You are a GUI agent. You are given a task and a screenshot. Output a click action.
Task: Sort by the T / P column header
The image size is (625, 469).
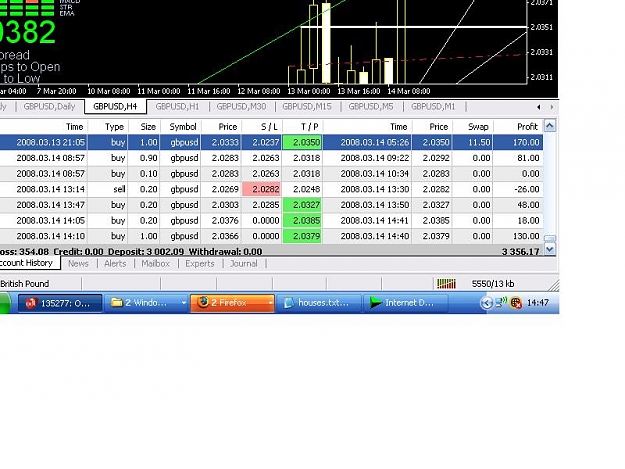click(x=303, y=127)
